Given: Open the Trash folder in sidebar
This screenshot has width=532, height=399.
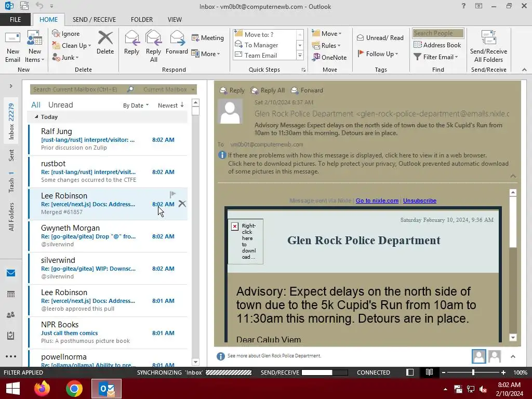Looking at the screenshot, I should 11,182.
